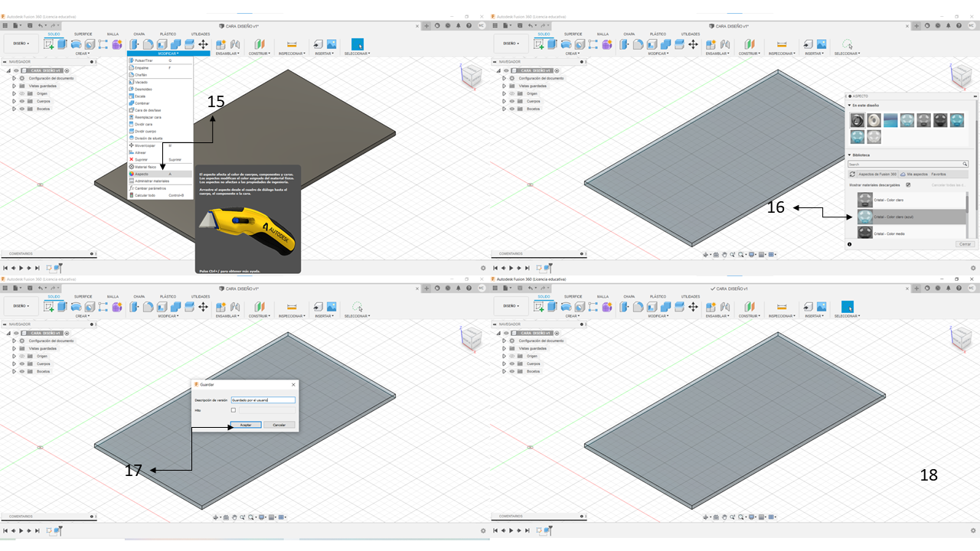Click refresh icon in Aspecto library panel
Screen dimensions: 980x551
point(852,174)
